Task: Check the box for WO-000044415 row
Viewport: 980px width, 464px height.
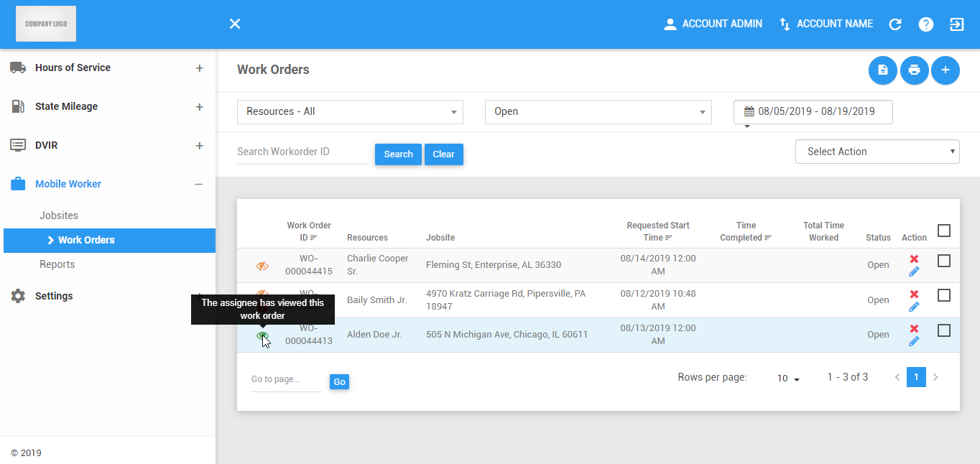Action: pyautogui.click(x=944, y=261)
